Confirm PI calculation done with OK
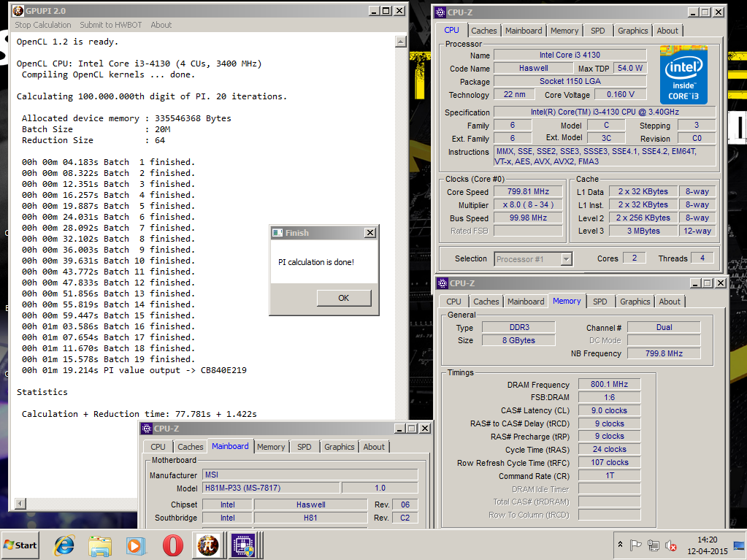This screenshot has width=747, height=560. point(343,298)
